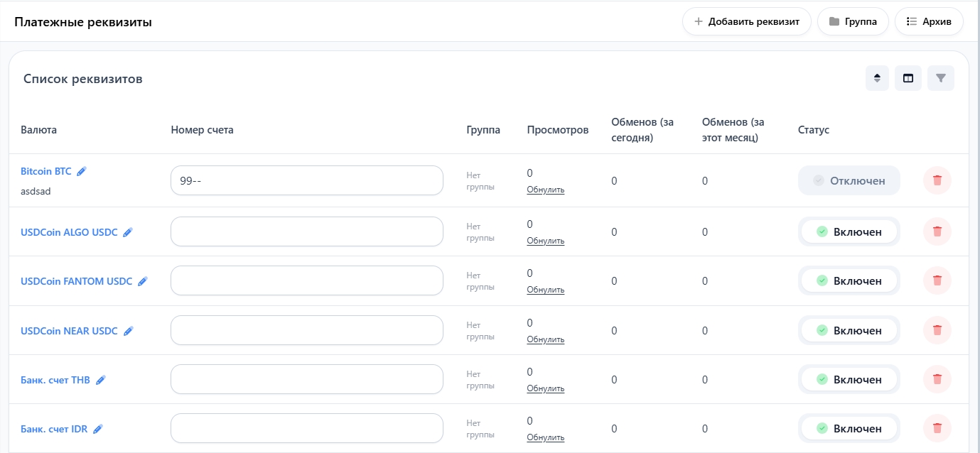Enable the Bitcoin BTC Отключен status toggle
Viewport: 980px width, 453px height.
click(849, 180)
